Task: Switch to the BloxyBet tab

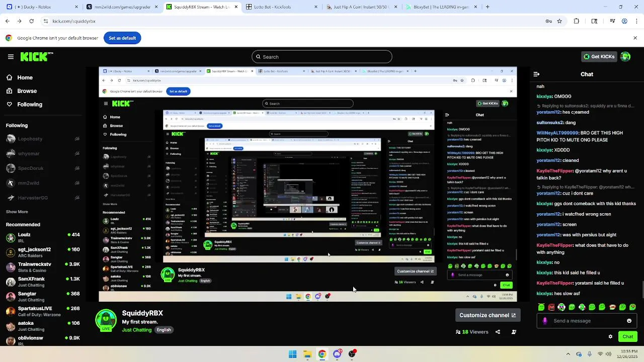Action: pyautogui.click(x=441, y=7)
